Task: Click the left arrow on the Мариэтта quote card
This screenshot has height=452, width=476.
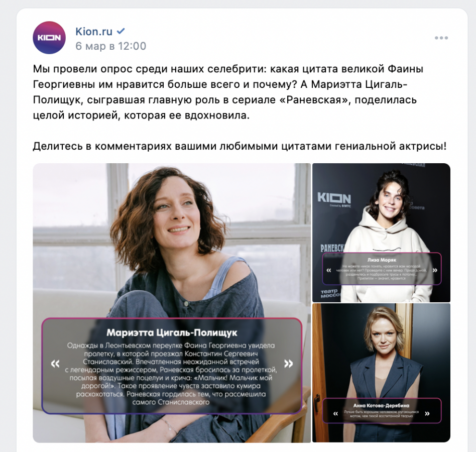Action: (x=55, y=364)
